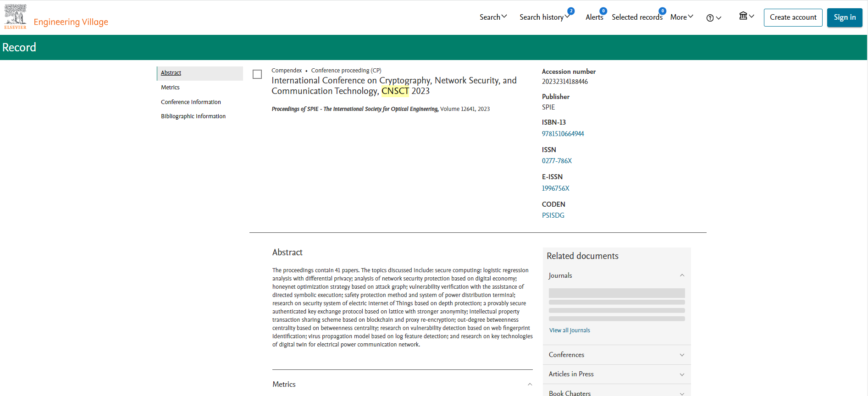Click the Sign in button

(x=845, y=17)
